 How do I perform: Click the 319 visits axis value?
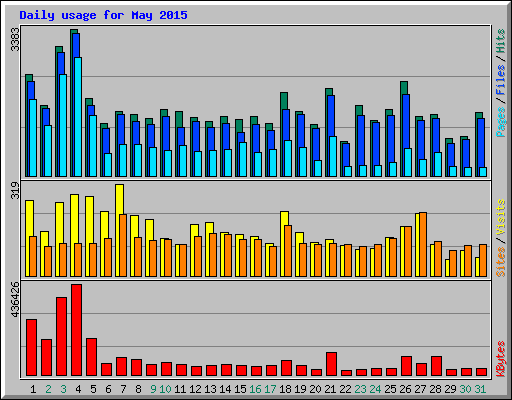[15, 190]
